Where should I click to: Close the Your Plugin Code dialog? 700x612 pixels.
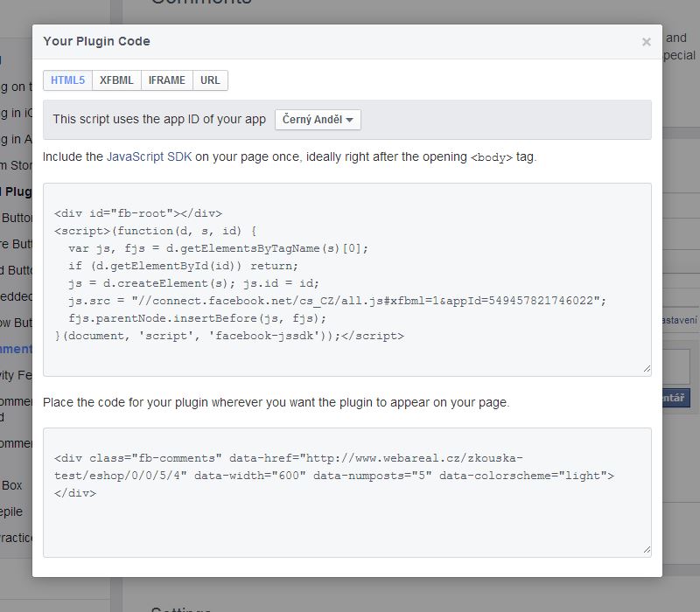click(646, 42)
